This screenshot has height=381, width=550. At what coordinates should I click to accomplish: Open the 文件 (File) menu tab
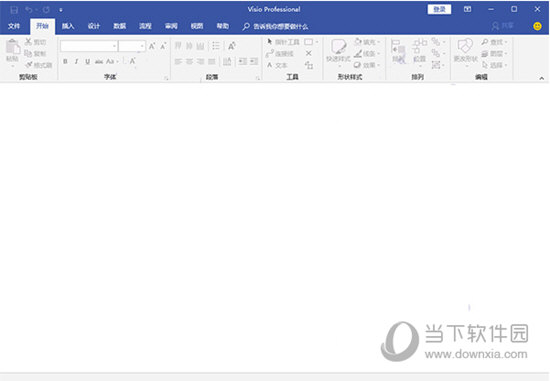click(14, 26)
